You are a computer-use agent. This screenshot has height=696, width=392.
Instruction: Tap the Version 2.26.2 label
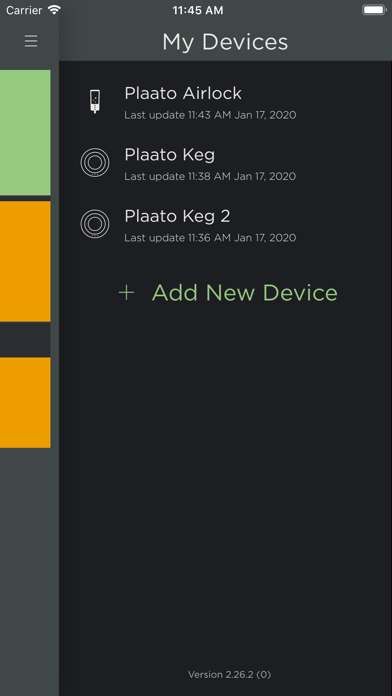(x=230, y=675)
